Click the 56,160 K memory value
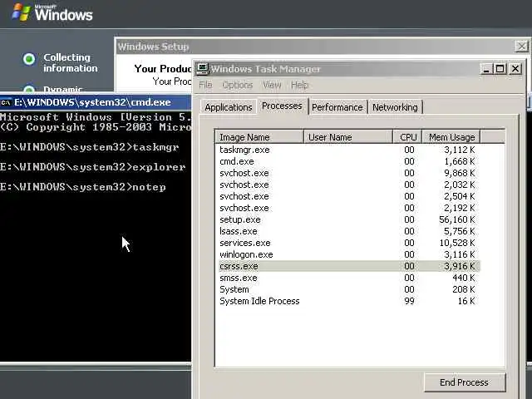Screen dimensions: 532x399 456,219
